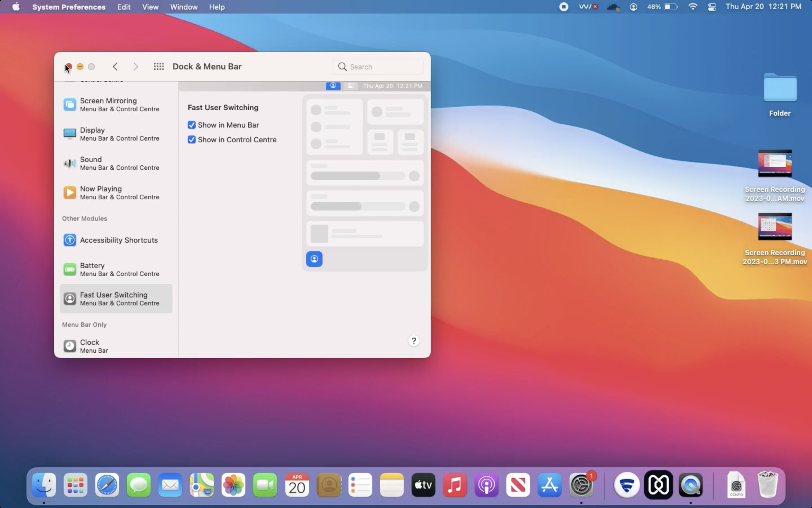Viewport: 812px width, 508px height.
Task: Launch Apple TV from the Dock
Action: point(423,485)
